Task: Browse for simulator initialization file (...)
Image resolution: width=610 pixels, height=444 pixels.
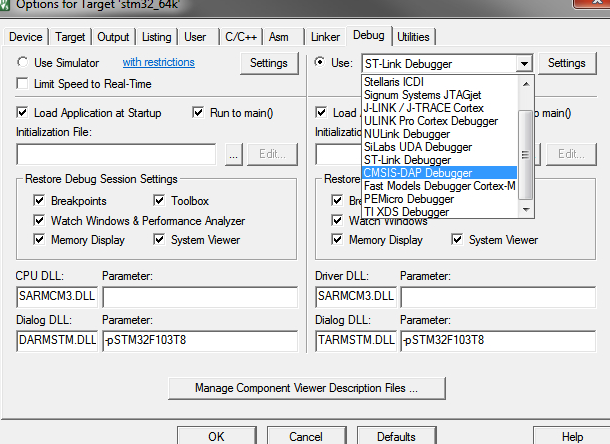Action: (x=233, y=154)
